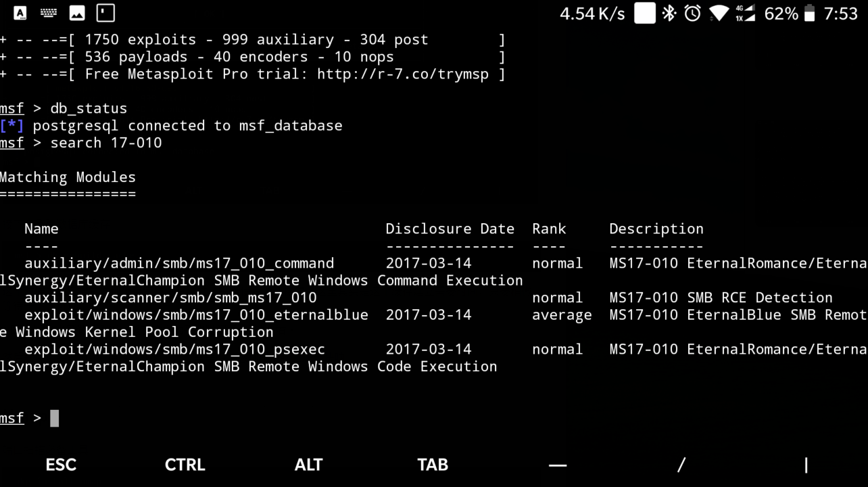The height and width of the screenshot is (487, 868).
Task: Tap the image notification icon
Action: (77, 13)
